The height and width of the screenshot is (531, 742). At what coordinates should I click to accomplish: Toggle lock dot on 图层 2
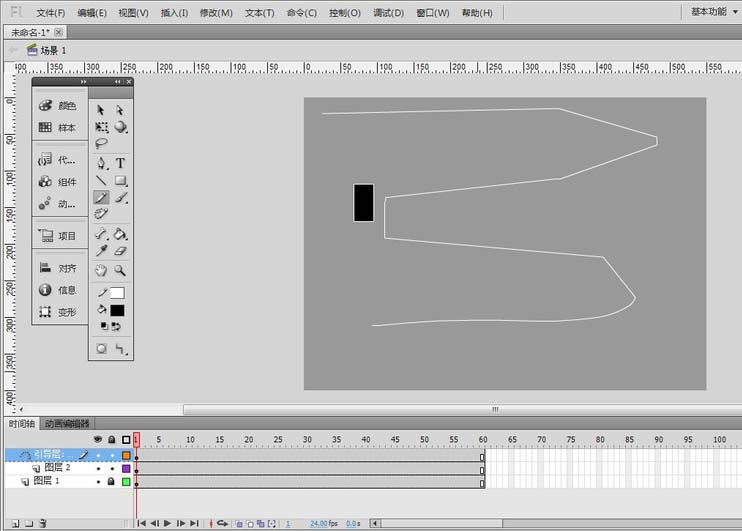click(112, 469)
